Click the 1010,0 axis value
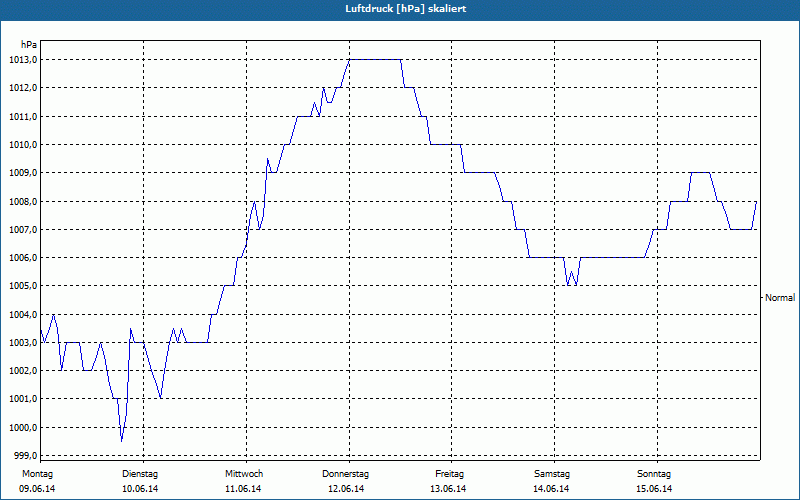800x500 pixels. (22, 144)
